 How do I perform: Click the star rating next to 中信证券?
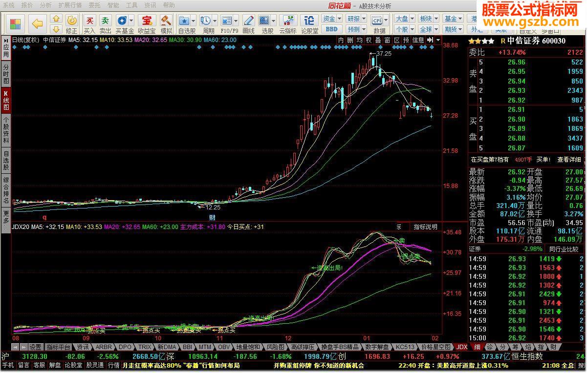pyautogui.click(x=481, y=41)
